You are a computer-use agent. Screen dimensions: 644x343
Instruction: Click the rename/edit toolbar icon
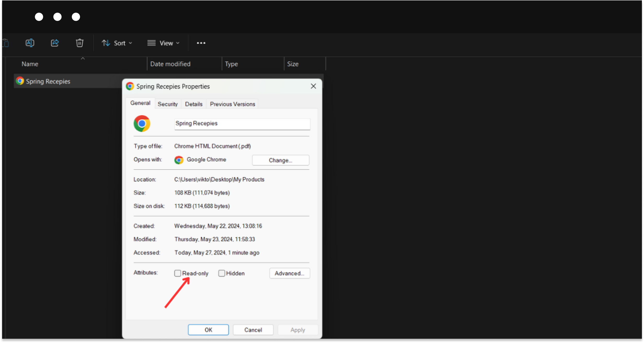[x=30, y=43]
